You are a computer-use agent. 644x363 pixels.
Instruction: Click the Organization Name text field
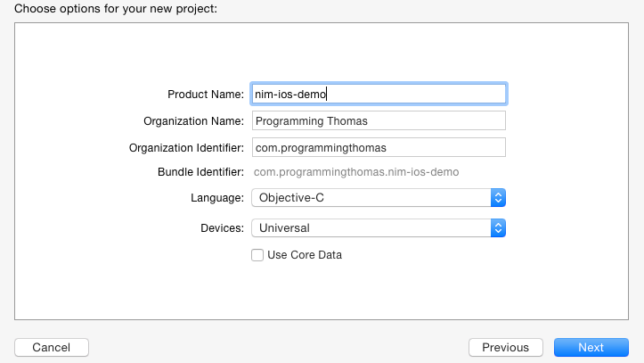[x=379, y=121]
